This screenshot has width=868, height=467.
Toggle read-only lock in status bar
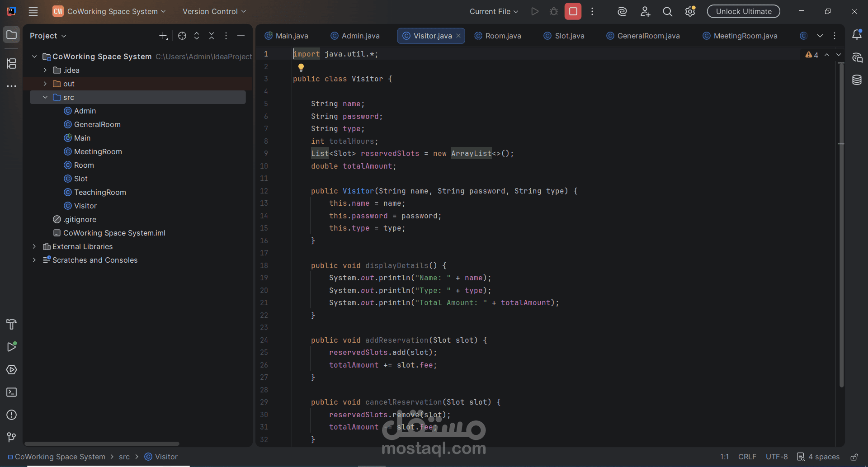(854, 457)
